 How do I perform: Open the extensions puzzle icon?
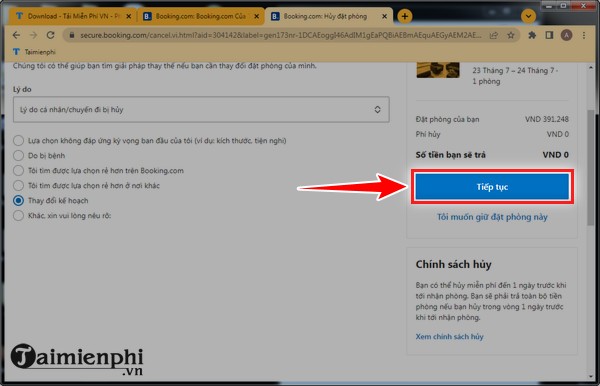point(532,35)
